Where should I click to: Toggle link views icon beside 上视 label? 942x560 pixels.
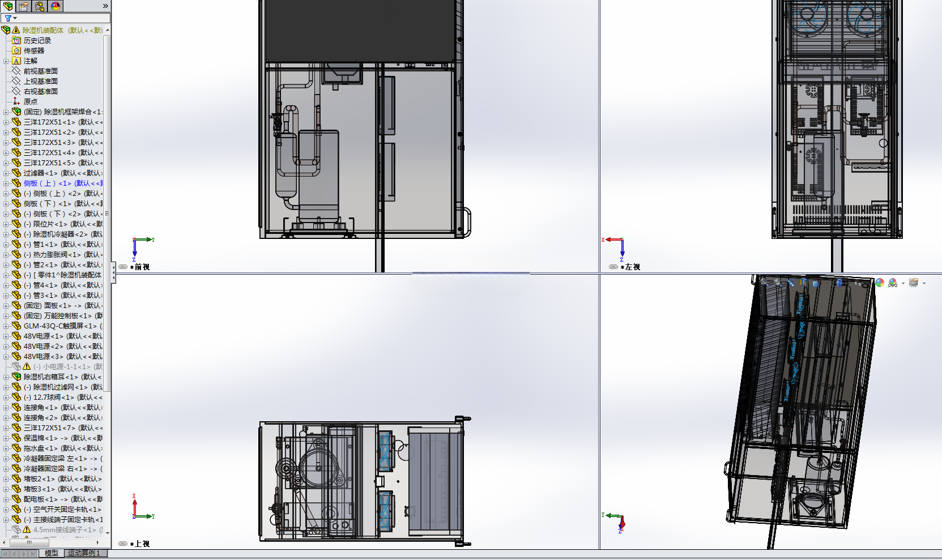point(123,544)
